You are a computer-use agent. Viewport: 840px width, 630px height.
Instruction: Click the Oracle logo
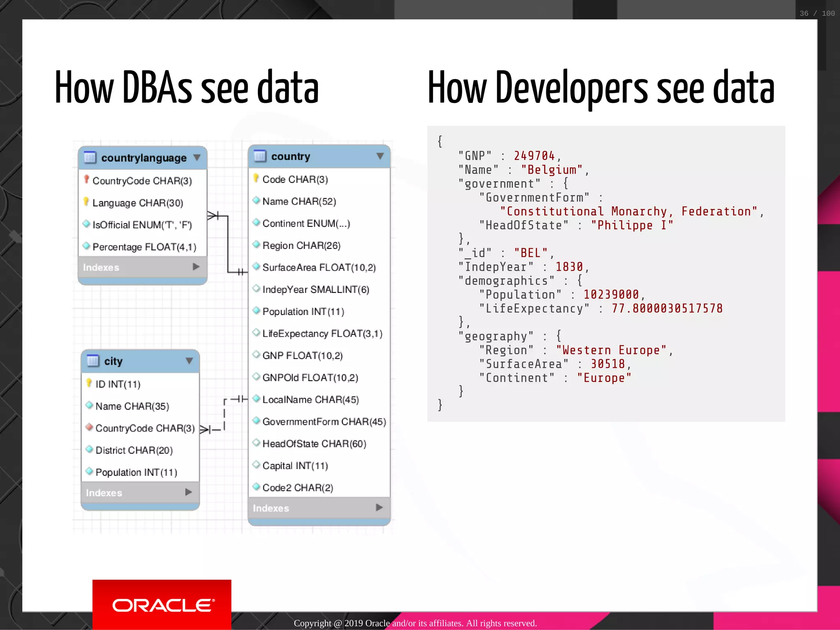click(x=162, y=605)
